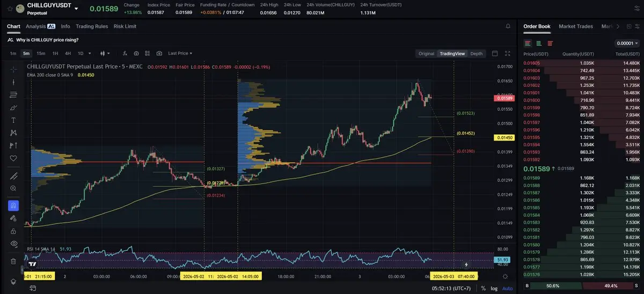Open the Chart tab

pyautogui.click(x=13, y=26)
